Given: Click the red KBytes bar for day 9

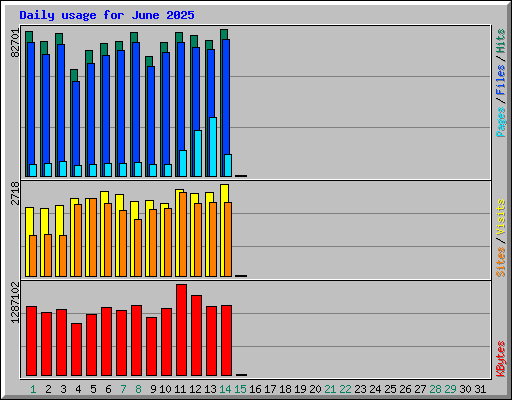Looking at the screenshot, I should click(151, 347).
